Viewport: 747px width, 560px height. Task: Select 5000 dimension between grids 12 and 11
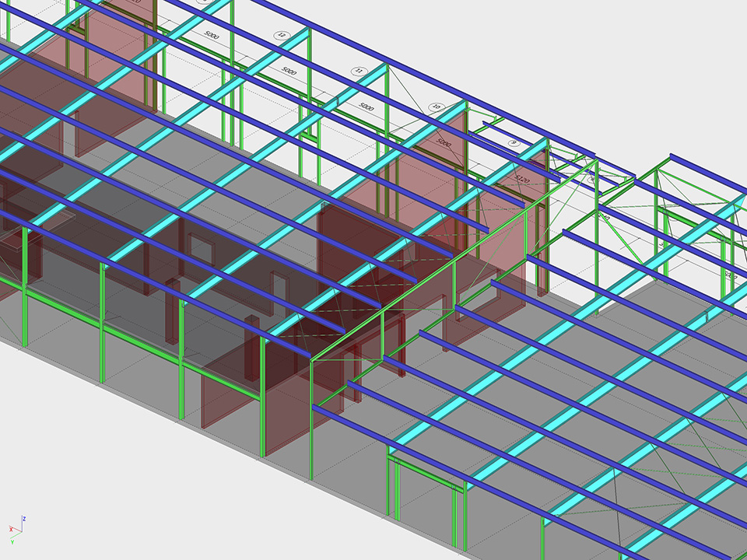coord(289,71)
